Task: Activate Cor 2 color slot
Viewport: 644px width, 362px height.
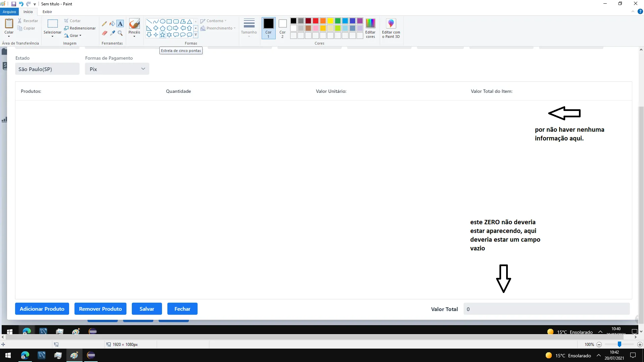Action: 282,28
